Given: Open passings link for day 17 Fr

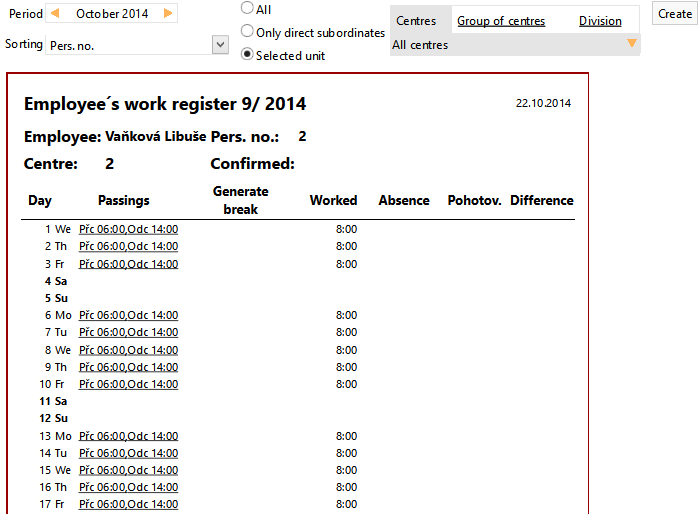Looking at the screenshot, I should (x=129, y=504).
